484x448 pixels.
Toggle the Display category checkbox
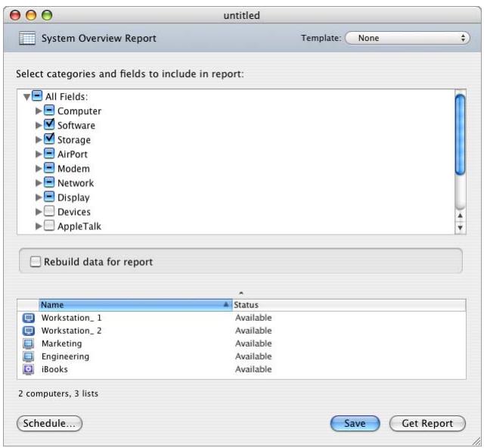point(49,197)
